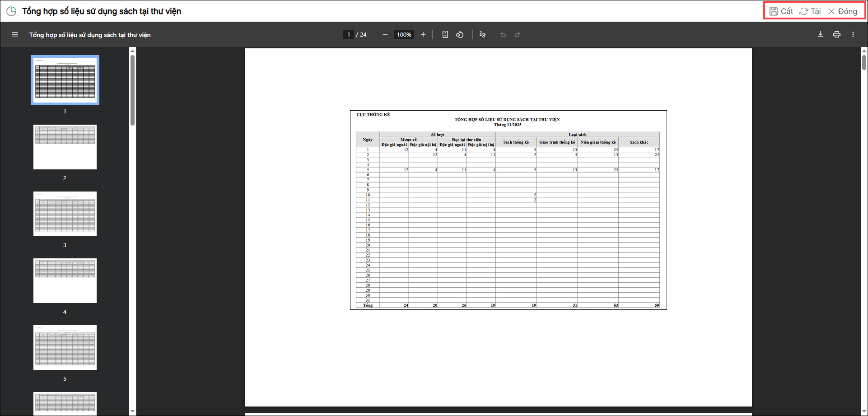The width and height of the screenshot is (868, 416).
Task: Click the main document vertical scrollbar
Action: [x=864, y=61]
